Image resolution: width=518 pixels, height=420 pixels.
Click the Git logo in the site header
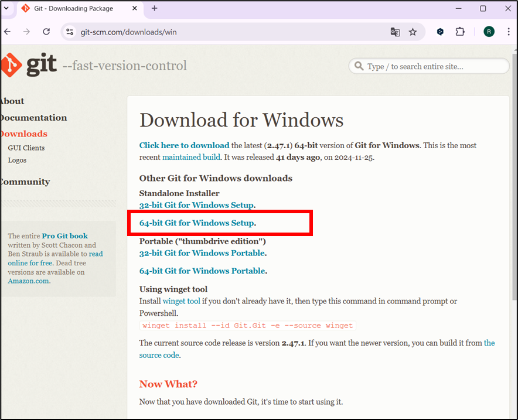[x=29, y=64]
